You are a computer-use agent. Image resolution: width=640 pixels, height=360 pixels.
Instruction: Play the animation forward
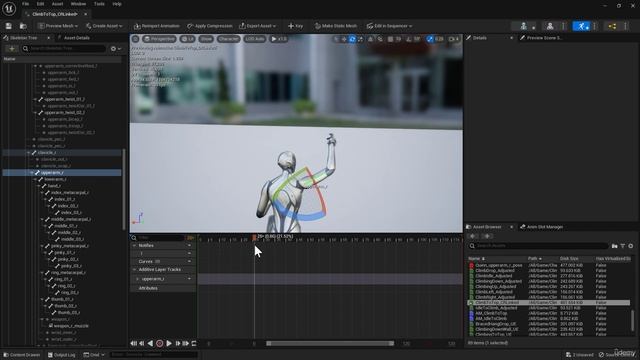click(169, 343)
